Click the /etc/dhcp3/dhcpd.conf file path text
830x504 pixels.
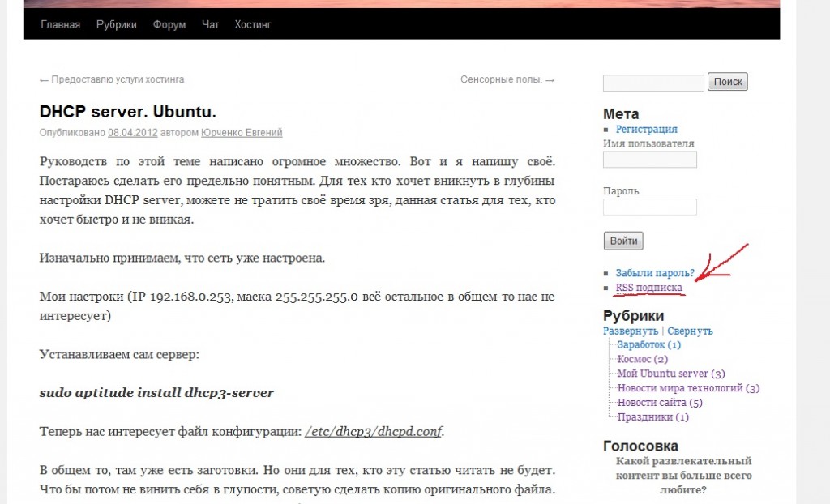tap(373, 431)
